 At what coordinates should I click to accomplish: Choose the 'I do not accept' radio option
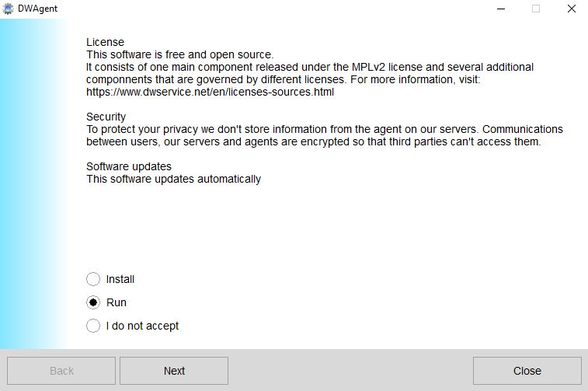[x=93, y=326]
